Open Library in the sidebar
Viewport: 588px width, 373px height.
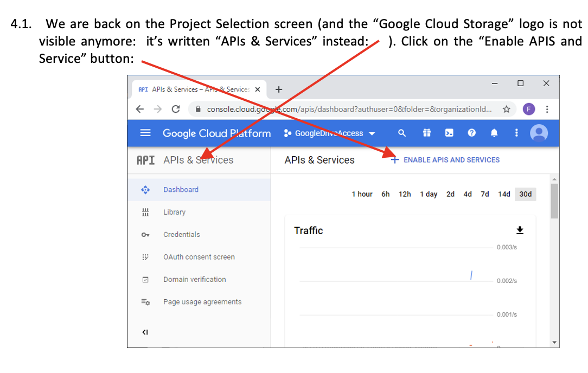[x=174, y=212]
